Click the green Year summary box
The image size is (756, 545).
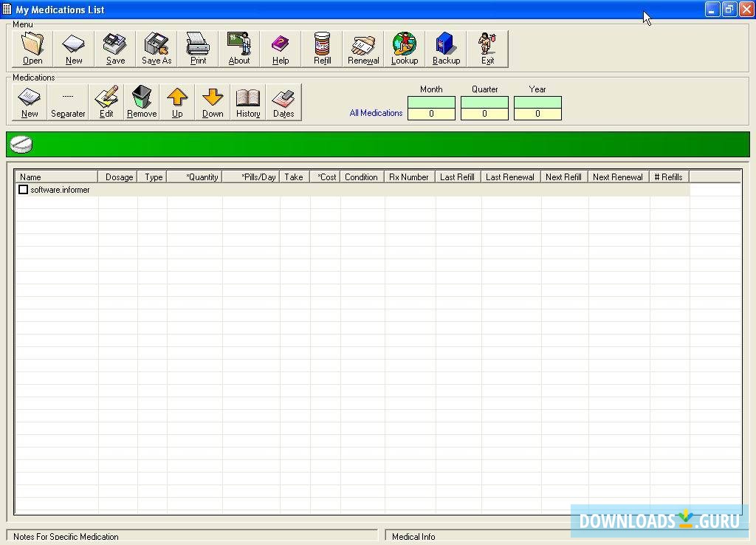[x=537, y=102]
